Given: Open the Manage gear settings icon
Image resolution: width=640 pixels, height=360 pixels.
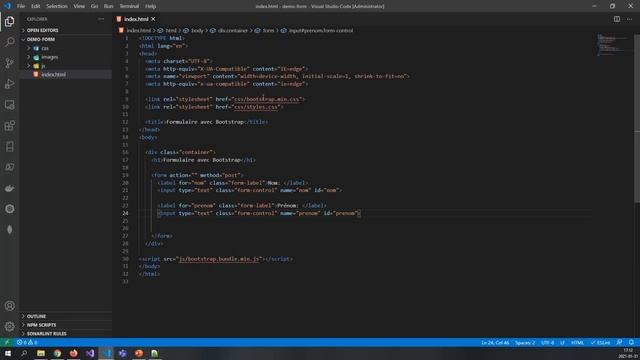Looking at the screenshot, I should click(10, 326).
